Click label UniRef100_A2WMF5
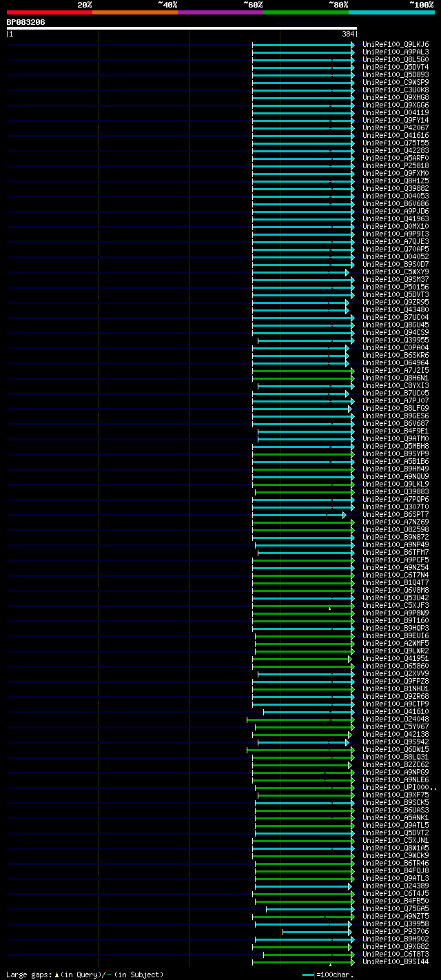 coord(396,643)
